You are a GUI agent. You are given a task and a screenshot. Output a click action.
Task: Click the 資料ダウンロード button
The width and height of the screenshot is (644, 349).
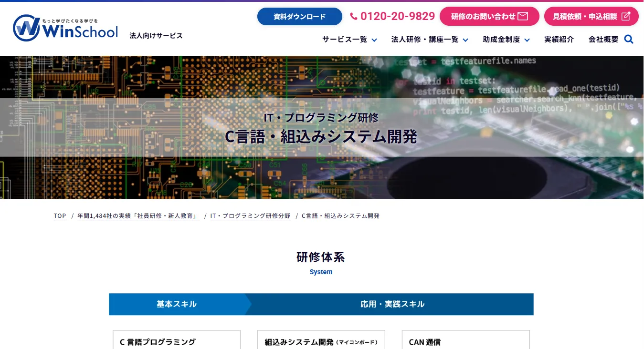click(299, 16)
